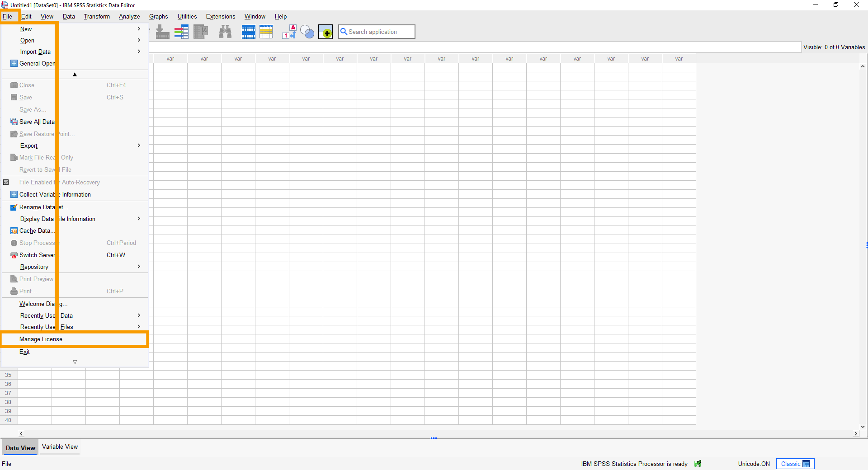The height and width of the screenshot is (470, 868).
Task: Click the horizontal scrollbar left arrow
Action: 21,433
